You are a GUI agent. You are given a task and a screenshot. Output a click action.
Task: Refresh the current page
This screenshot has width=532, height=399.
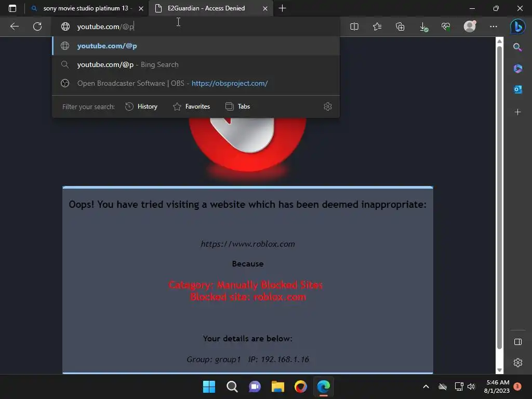click(x=37, y=26)
